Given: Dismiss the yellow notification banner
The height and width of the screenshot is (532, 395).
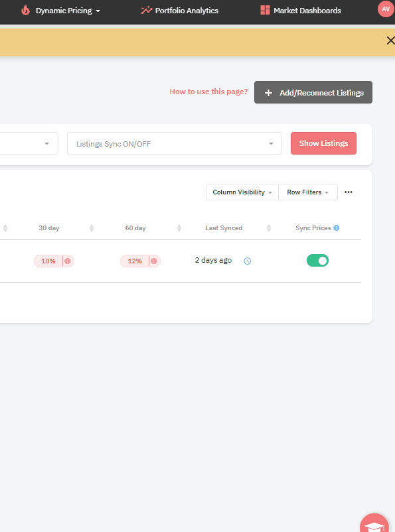Looking at the screenshot, I should tap(390, 40).
